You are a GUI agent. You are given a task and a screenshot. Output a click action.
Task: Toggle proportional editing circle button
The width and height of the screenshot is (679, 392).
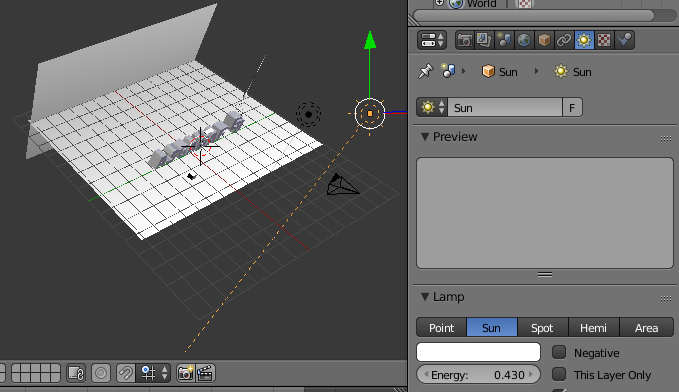(101, 373)
